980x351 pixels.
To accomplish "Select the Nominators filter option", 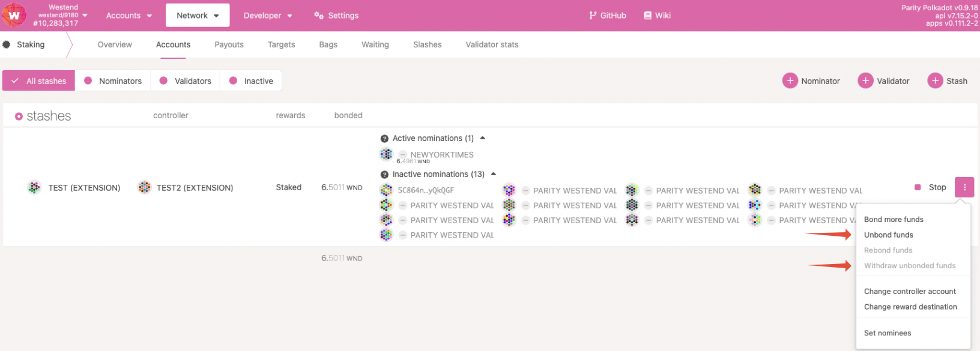I will coord(113,81).
